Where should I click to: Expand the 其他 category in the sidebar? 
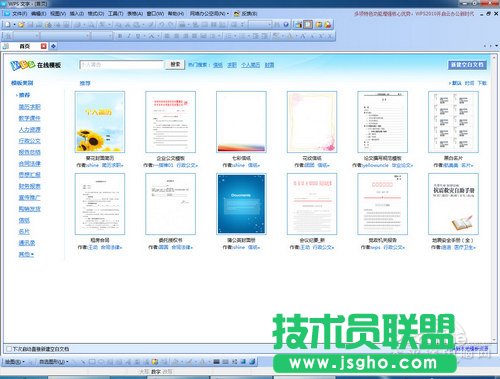26,254
